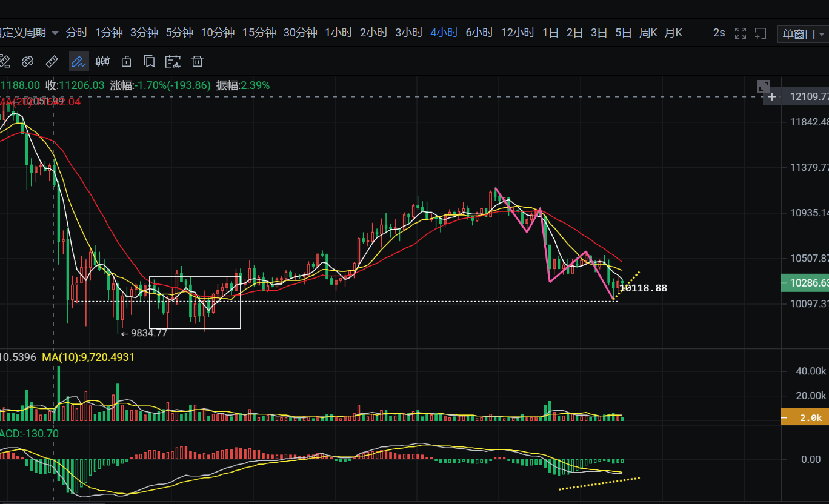Maximize the chart pane with corner icon

764,87
